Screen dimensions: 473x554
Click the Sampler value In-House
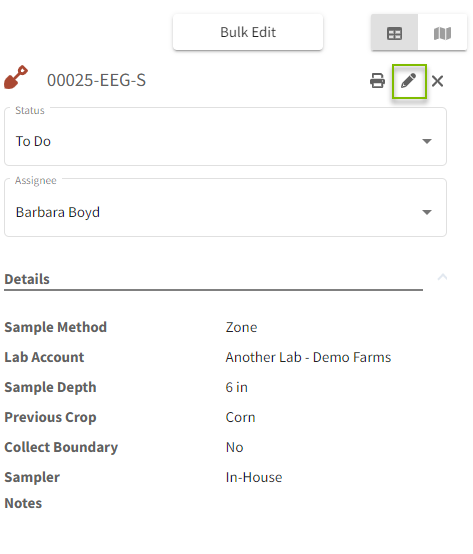coord(254,477)
